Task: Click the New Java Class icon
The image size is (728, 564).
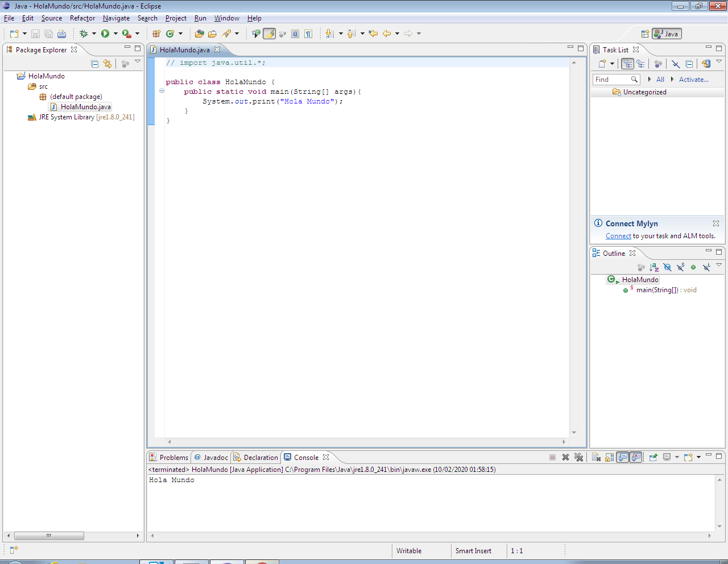Action: 170,34
